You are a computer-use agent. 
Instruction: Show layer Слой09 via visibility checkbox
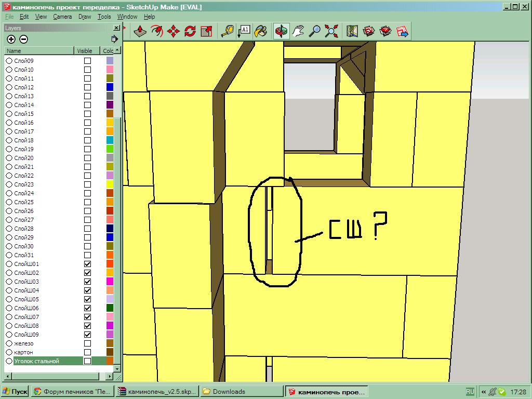pos(87,61)
